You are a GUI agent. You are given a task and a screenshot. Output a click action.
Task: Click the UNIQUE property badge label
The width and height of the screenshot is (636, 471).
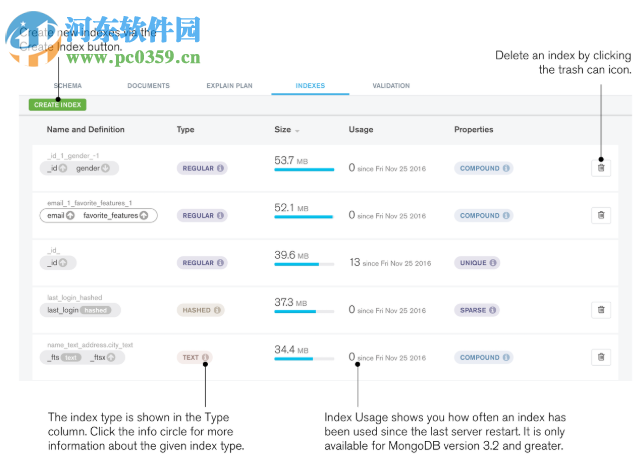click(473, 263)
